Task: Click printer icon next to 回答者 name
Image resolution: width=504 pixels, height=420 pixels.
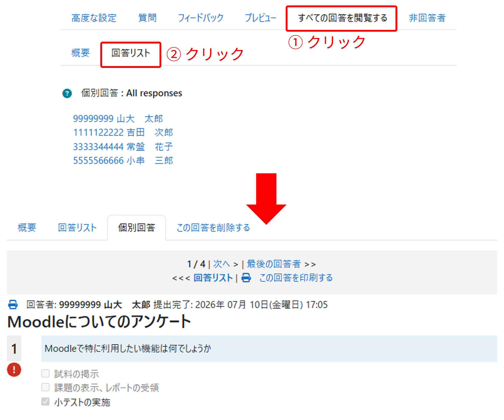Action: pyautogui.click(x=13, y=304)
